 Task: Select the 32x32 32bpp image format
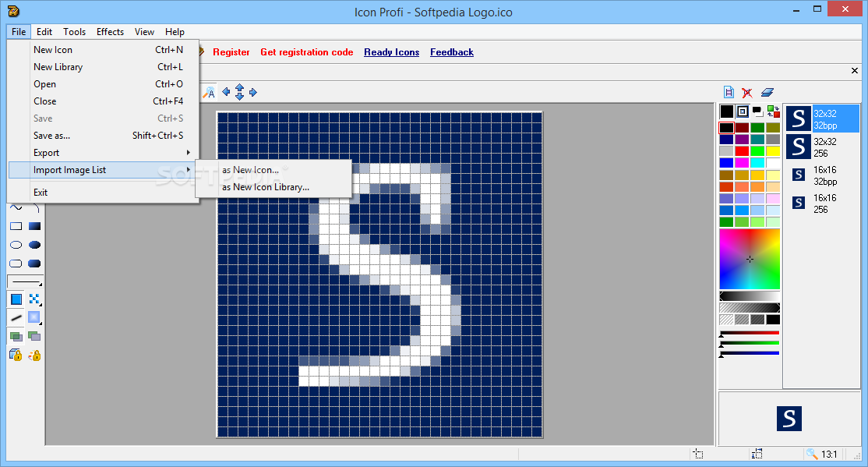(823, 119)
